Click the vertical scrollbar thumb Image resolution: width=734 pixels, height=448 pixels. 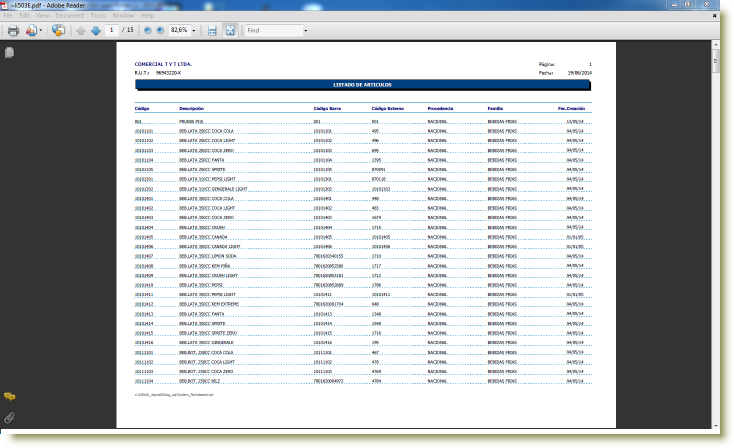tap(715, 60)
